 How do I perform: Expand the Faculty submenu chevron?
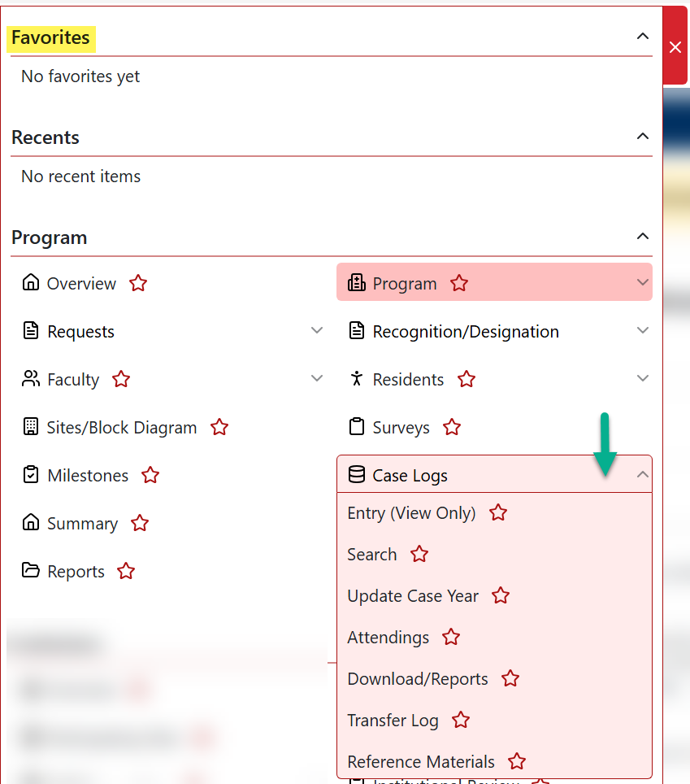click(317, 378)
